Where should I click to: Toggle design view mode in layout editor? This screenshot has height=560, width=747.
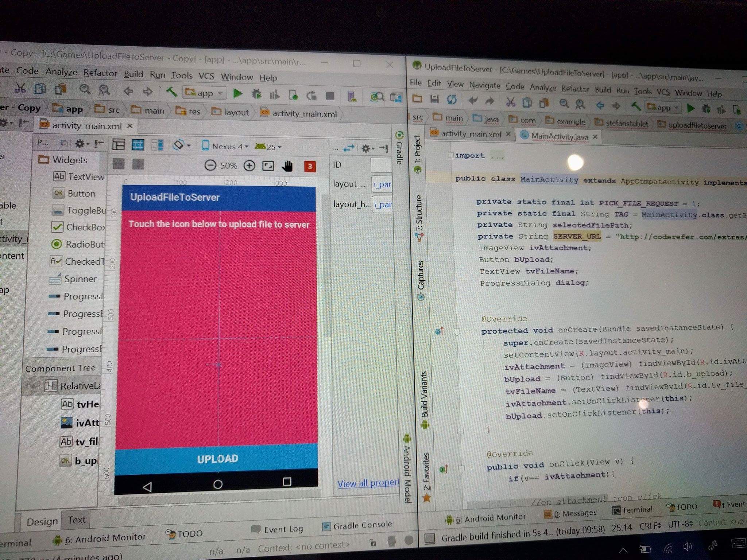coord(119,145)
